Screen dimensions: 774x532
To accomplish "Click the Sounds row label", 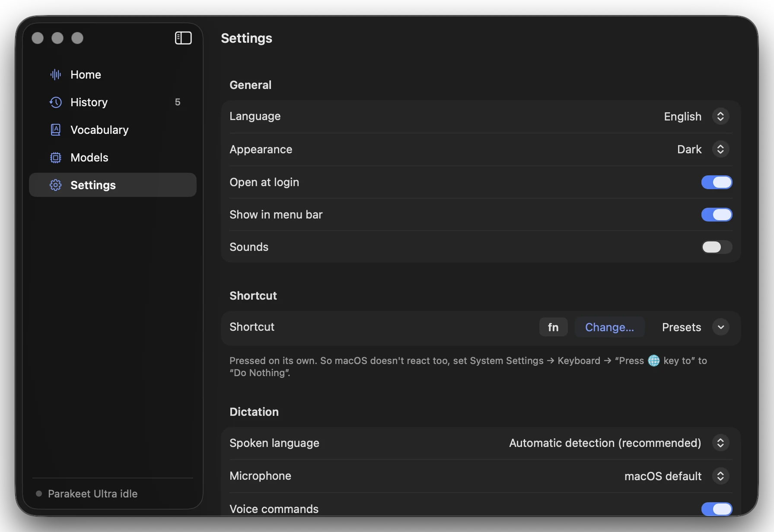I will [x=249, y=247].
